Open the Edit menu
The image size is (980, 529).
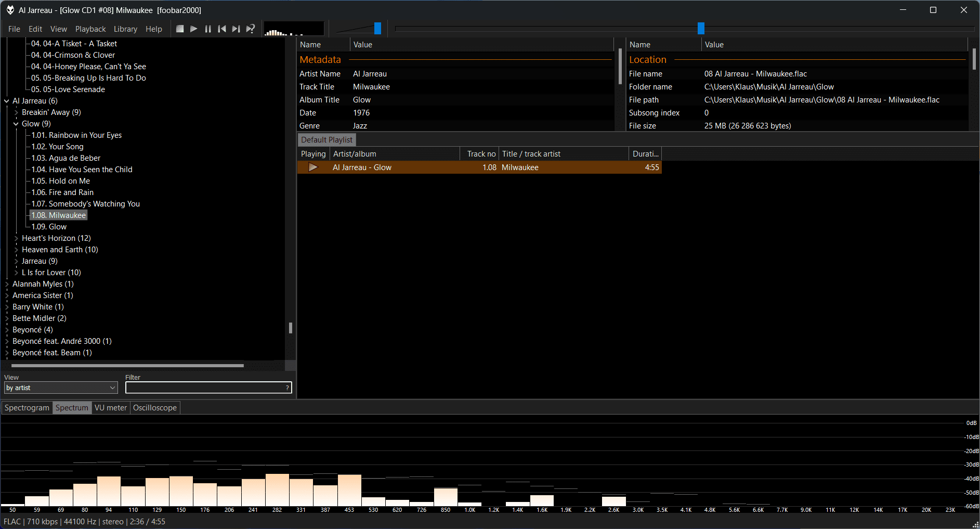[x=35, y=29]
